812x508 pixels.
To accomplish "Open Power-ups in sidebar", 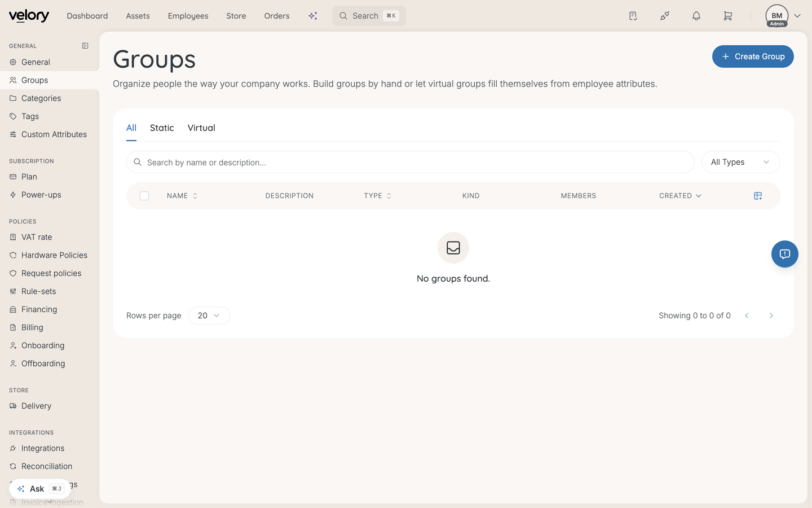I will [50, 195].
